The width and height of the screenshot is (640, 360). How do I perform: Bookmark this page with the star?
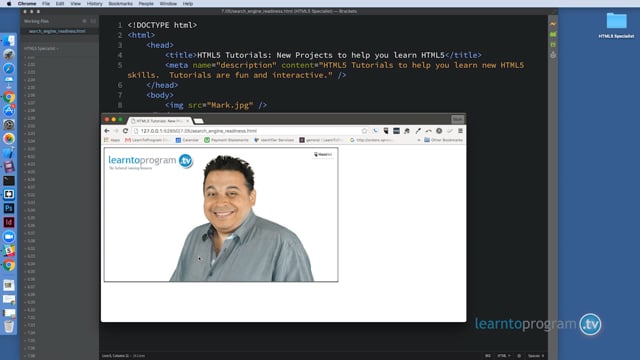click(364, 131)
